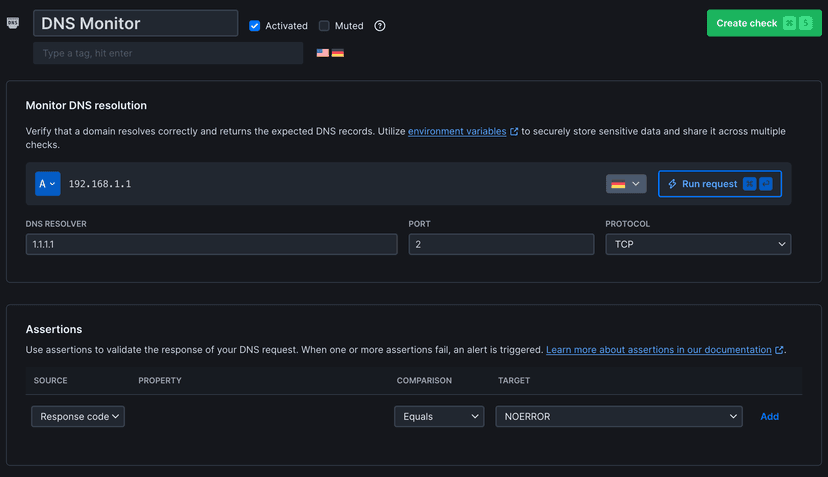This screenshot has width=828, height=477.
Task: Expand the TCP protocol dropdown
Action: pos(698,244)
